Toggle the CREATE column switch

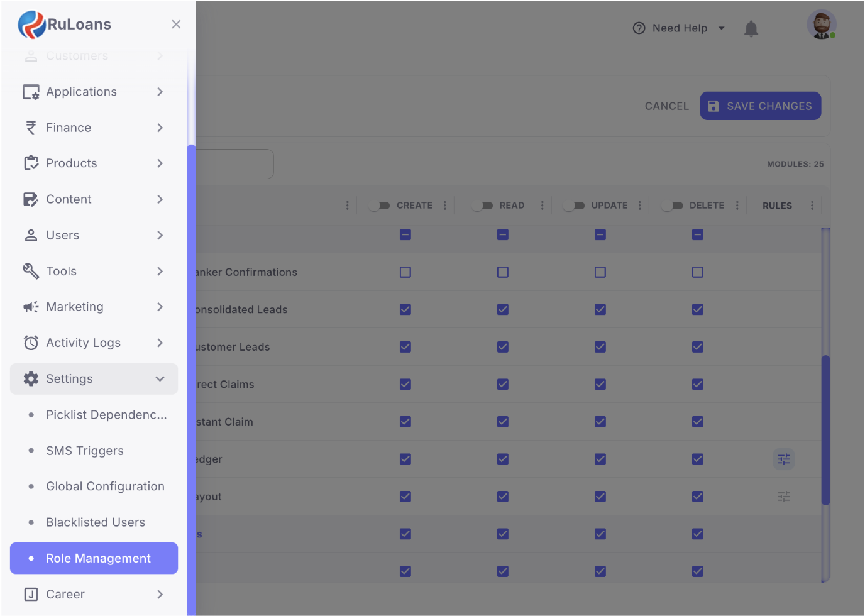click(380, 206)
